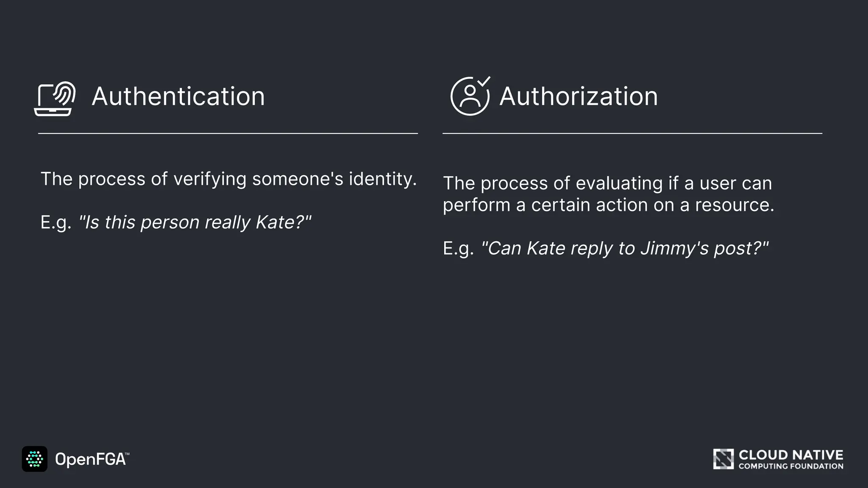Click the laptop fingerprint authentication icon
Image resolution: width=868 pixels, height=488 pixels.
[x=54, y=99]
